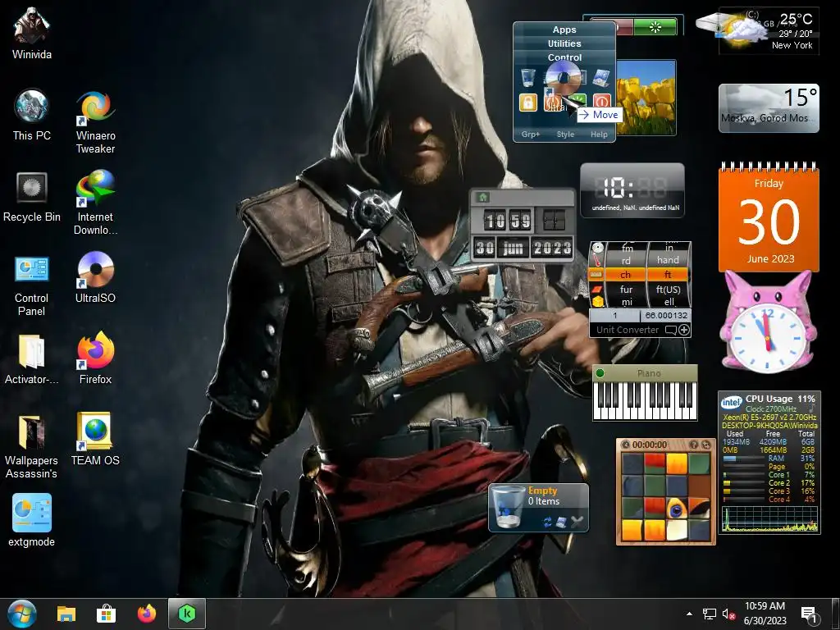Expand the Utilities section in launcher gadget
The height and width of the screenshot is (630, 840).
point(564,43)
